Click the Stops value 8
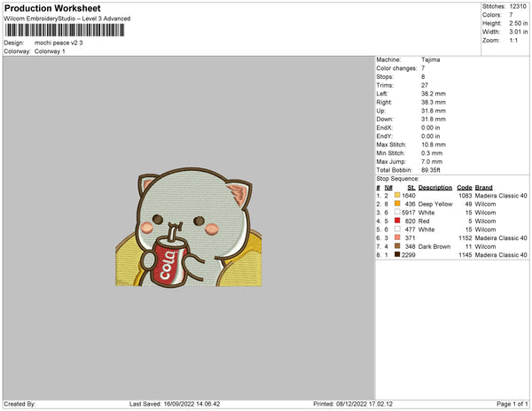 pyautogui.click(x=423, y=77)
